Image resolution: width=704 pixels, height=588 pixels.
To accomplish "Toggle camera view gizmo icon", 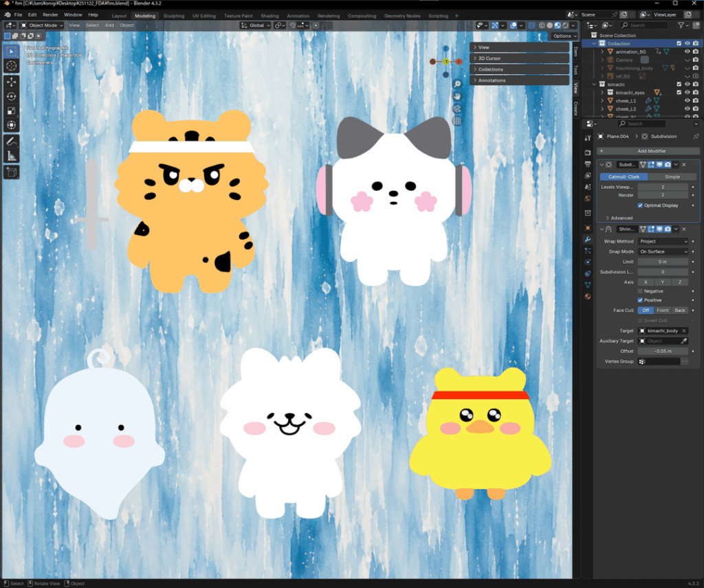I will click(x=457, y=109).
